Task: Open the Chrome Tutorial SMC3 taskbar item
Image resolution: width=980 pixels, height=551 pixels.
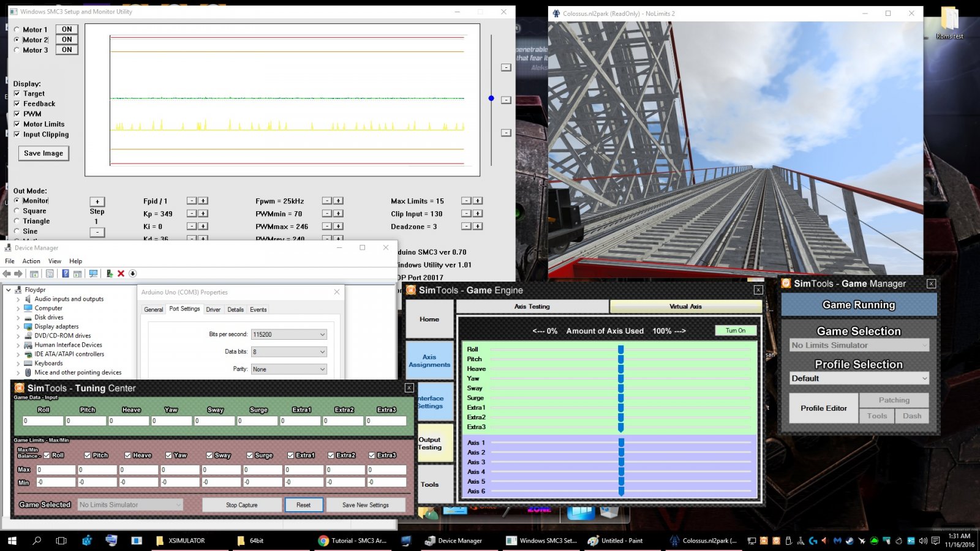Action: 353,541
